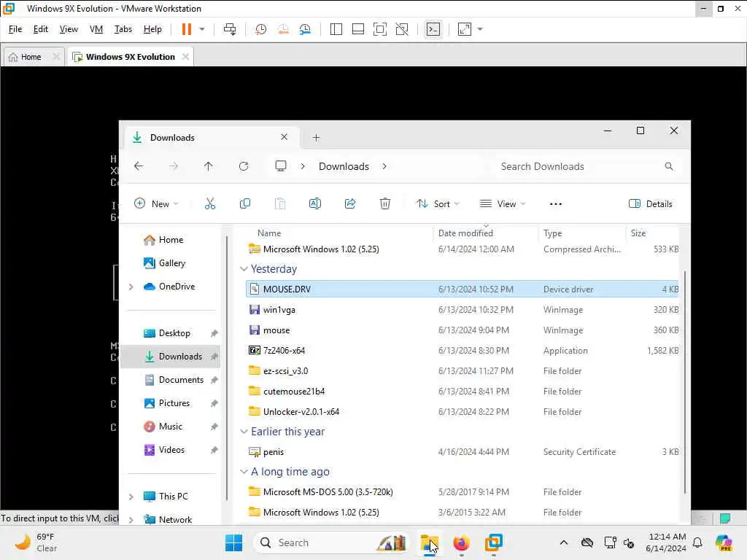This screenshot has width=747, height=560.
Task: Take a snapshot of the VM
Action: 260,29
